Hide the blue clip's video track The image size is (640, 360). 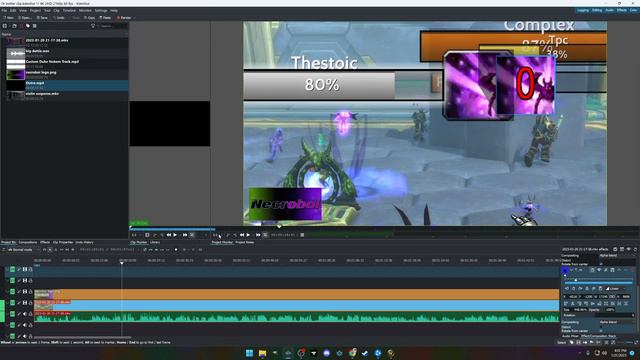(x=24, y=303)
